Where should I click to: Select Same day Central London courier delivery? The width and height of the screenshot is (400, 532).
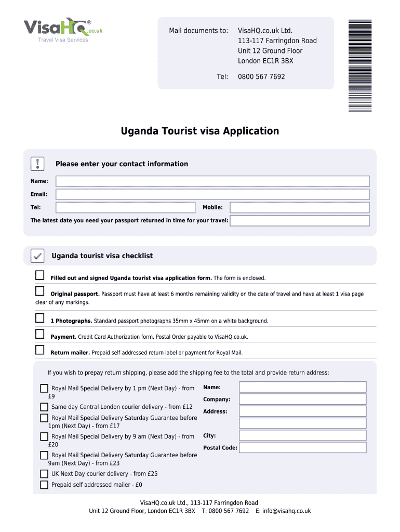(x=44, y=407)
